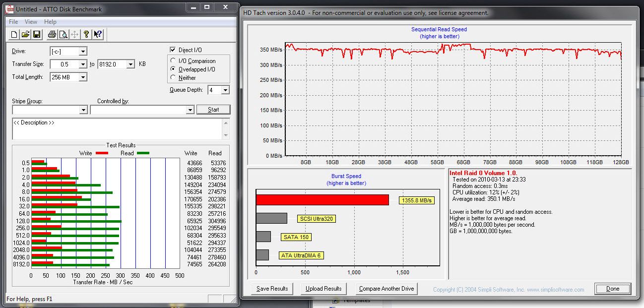Image resolution: width=644 pixels, height=308 pixels.
Task: Open the View menu
Action: pos(31,22)
